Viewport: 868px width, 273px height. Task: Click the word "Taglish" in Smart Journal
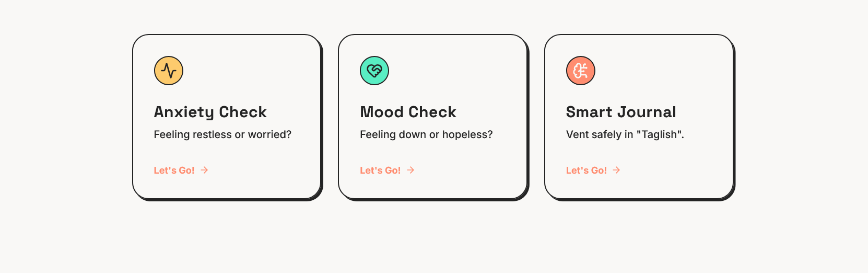(659, 134)
